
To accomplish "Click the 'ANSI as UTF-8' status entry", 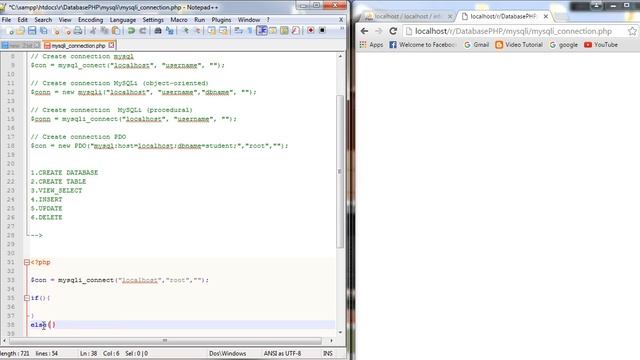I will (282, 353).
